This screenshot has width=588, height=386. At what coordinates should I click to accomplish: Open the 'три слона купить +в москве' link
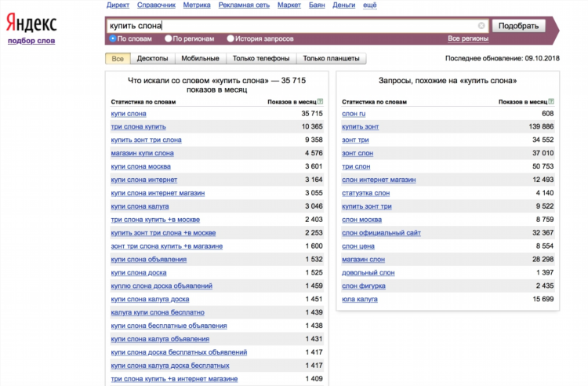tap(155, 220)
